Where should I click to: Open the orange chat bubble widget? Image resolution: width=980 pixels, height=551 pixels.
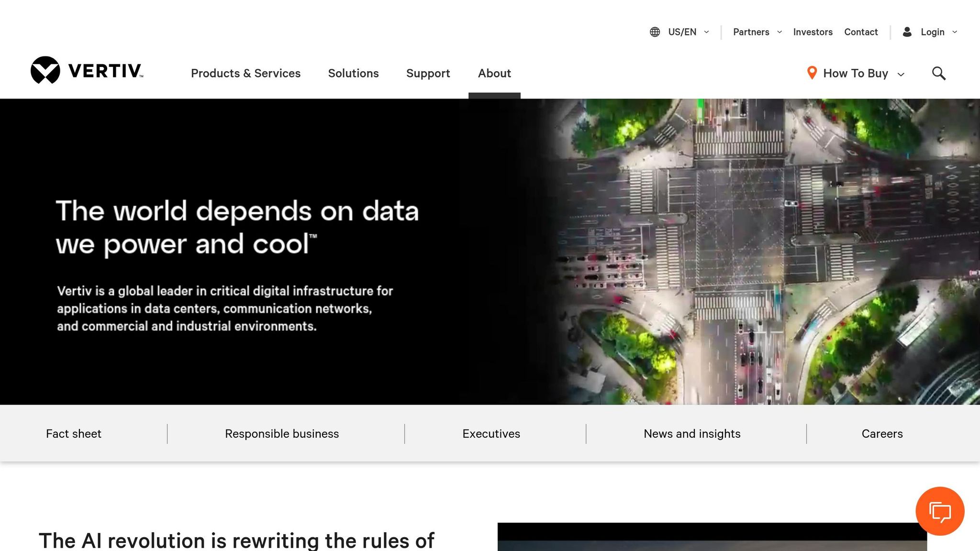click(941, 511)
